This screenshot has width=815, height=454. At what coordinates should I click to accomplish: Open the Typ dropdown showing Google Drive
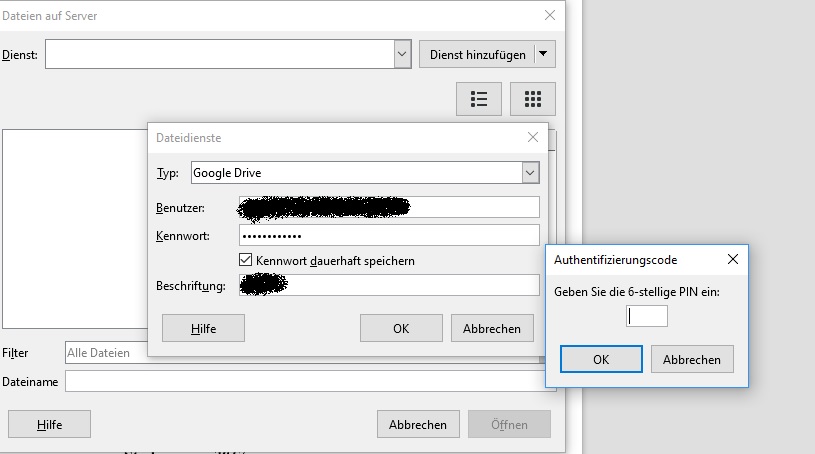[530, 173]
